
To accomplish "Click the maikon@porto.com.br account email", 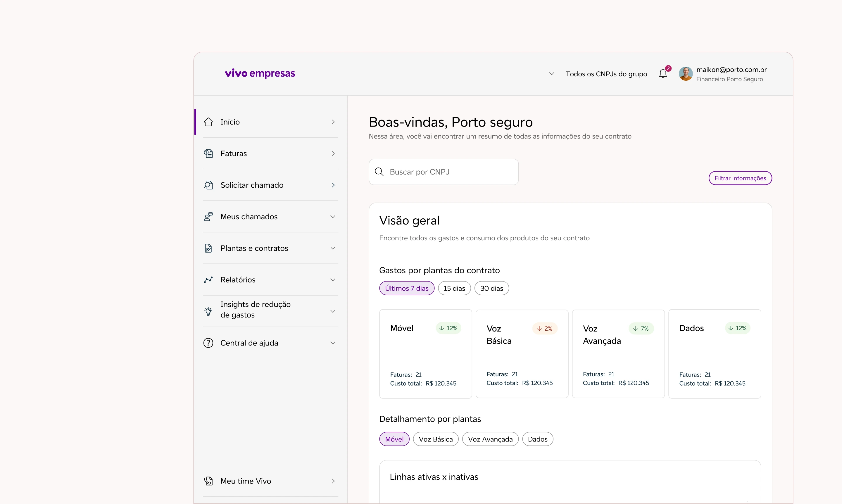I will (731, 70).
